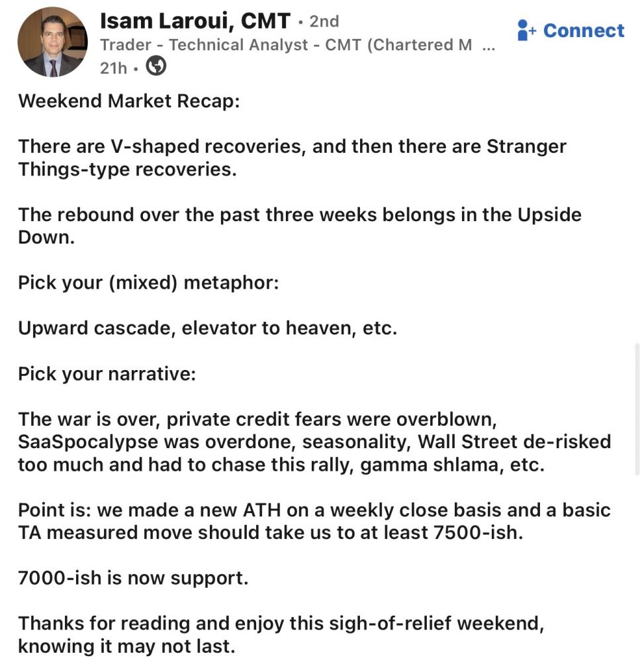Click the "There are V-shaped recoveries" paragraph
This screenshot has width=644, height=662.
tap(291, 158)
